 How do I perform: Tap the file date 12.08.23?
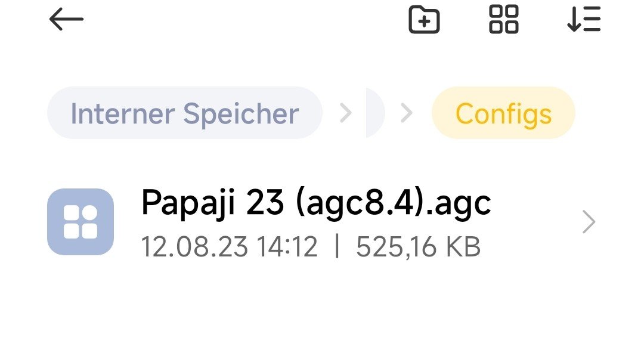[x=194, y=247]
